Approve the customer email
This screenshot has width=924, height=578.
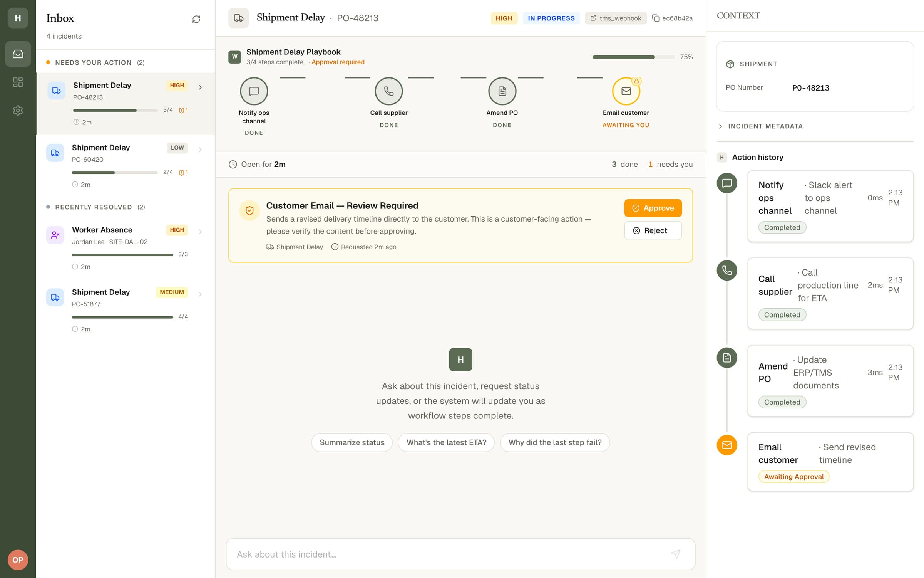click(653, 208)
